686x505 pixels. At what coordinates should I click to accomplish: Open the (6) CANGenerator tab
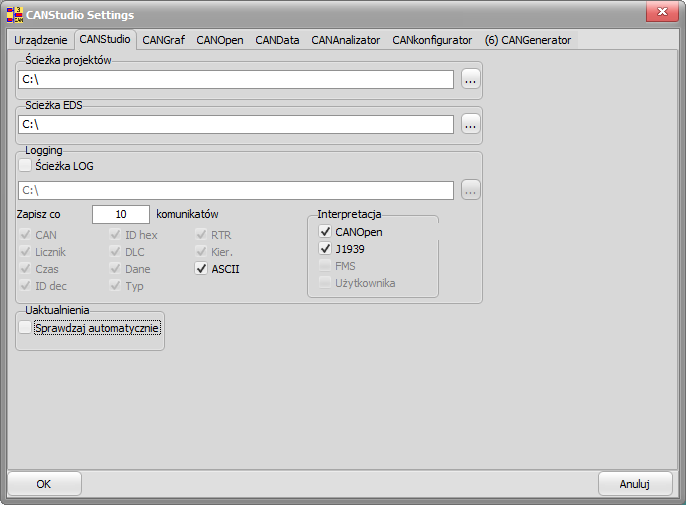(x=528, y=40)
